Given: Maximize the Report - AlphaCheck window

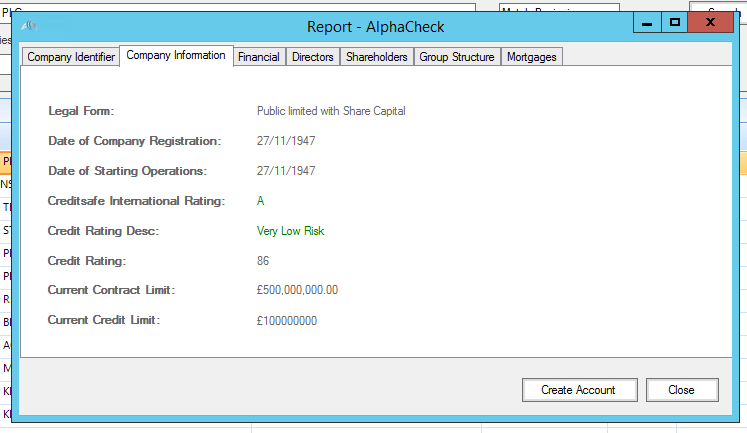Looking at the screenshot, I should [x=675, y=22].
